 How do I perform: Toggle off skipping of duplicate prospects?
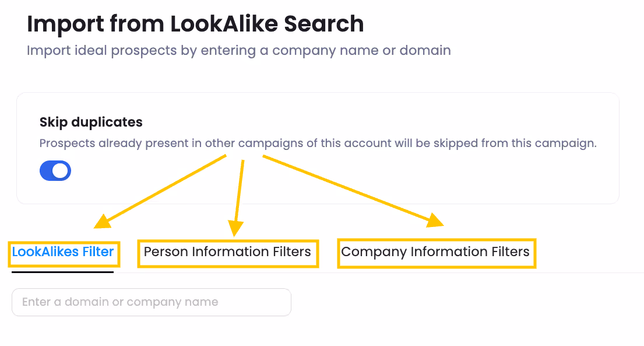click(x=55, y=170)
